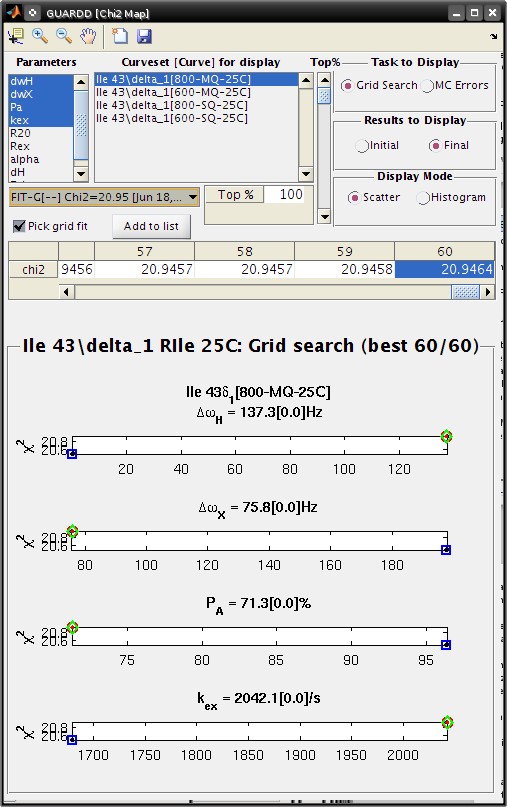Click chi2 table scroll left arrow
507x807 pixels.
tap(66, 292)
